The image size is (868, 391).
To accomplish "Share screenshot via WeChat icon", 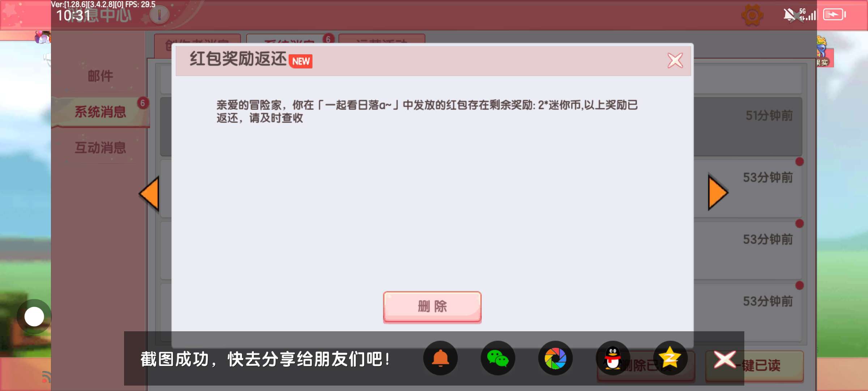I will click(x=498, y=358).
